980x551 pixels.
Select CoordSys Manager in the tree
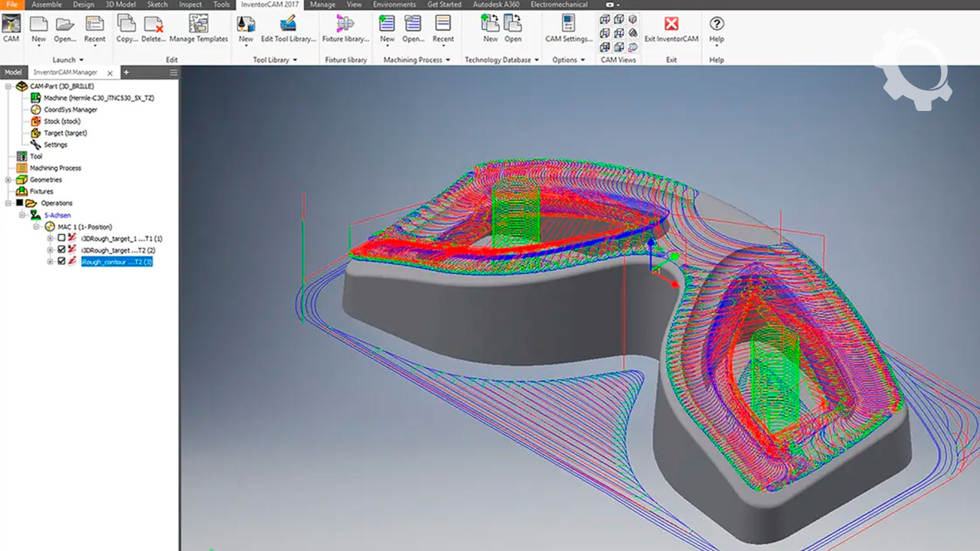[x=70, y=109]
